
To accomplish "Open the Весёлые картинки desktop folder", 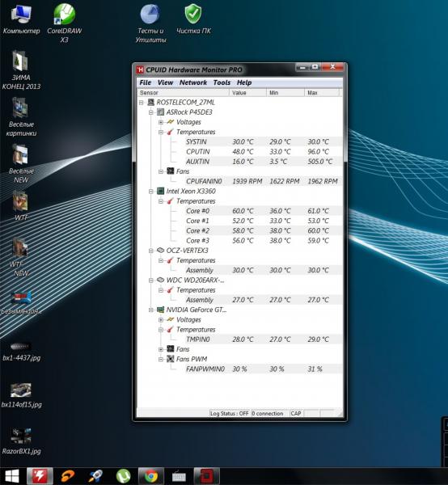I will point(21,117).
